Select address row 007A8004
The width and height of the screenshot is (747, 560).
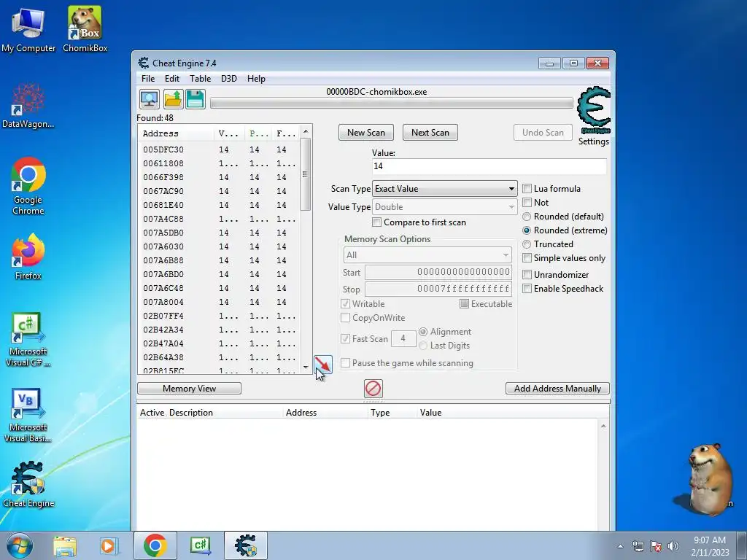point(220,302)
